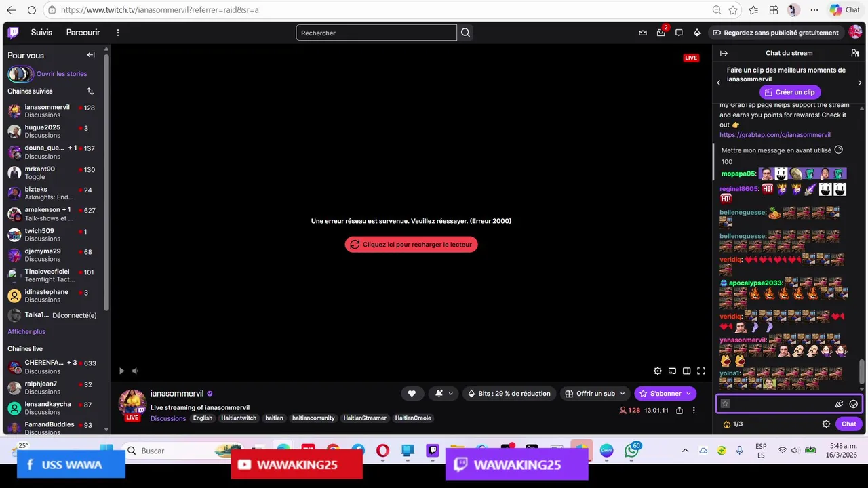Click Créer un clip button
The width and height of the screenshot is (868, 488).
click(789, 92)
